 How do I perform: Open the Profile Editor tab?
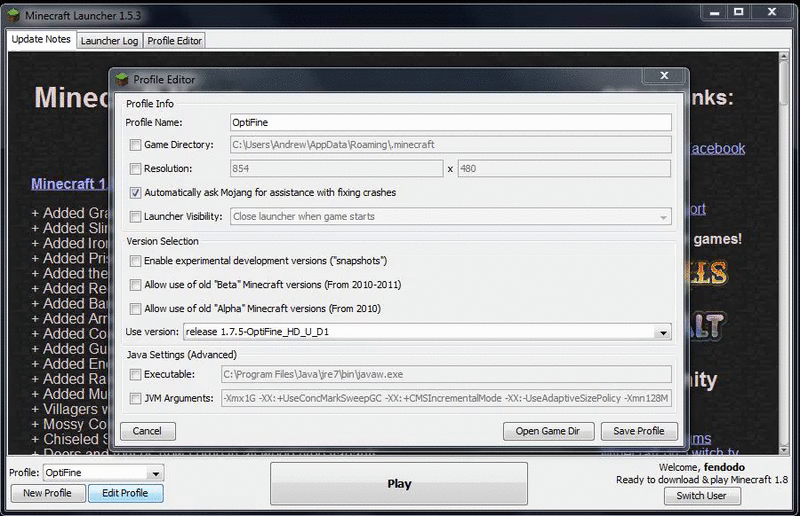174,41
